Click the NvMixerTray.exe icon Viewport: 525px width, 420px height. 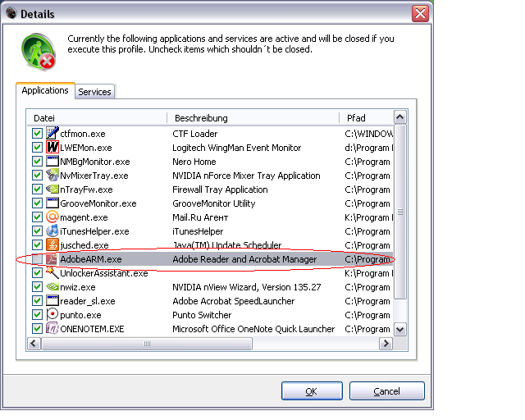[x=52, y=176]
